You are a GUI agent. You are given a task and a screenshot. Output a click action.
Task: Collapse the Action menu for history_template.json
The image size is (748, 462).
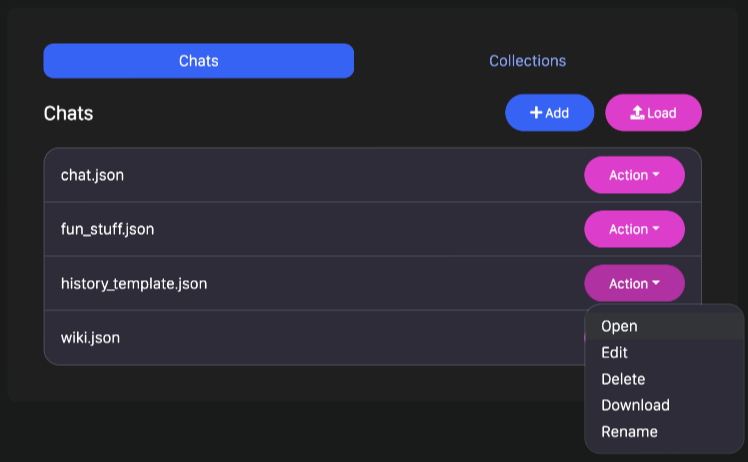point(634,284)
